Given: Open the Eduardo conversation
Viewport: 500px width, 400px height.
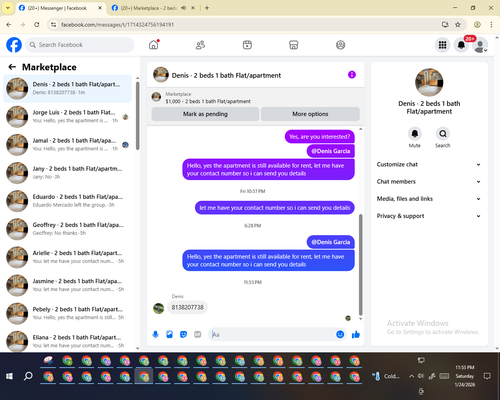Looking at the screenshot, I should click(x=67, y=201).
